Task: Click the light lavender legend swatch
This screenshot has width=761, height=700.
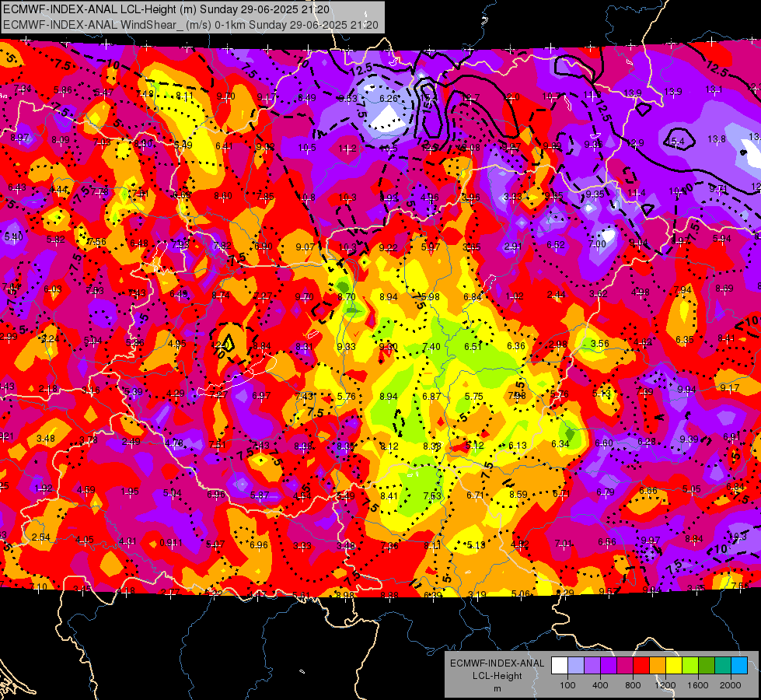Action: tap(576, 666)
